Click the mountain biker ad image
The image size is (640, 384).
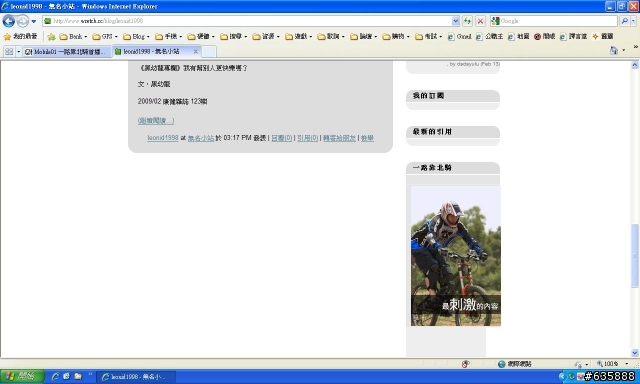pyautogui.click(x=456, y=256)
